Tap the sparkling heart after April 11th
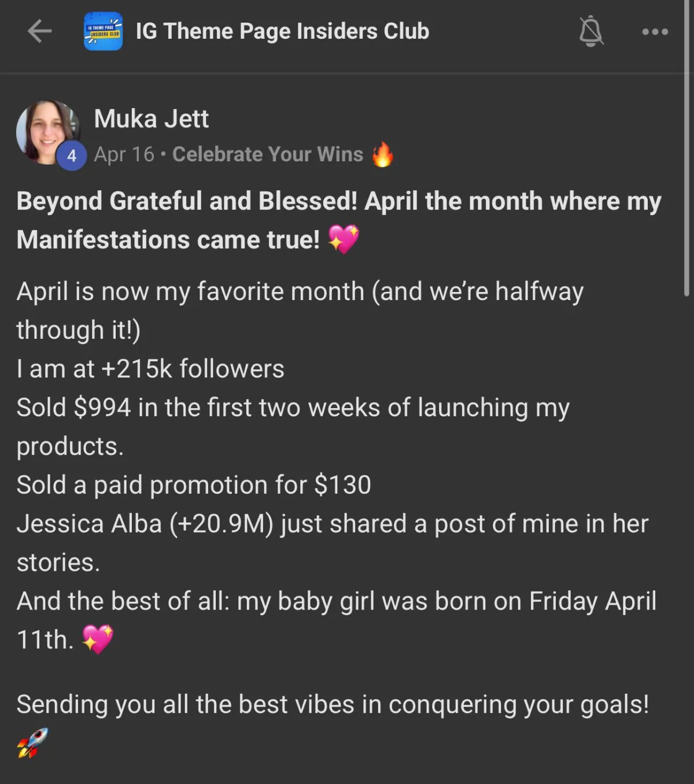694x784 pixels. tap(98, 639)
